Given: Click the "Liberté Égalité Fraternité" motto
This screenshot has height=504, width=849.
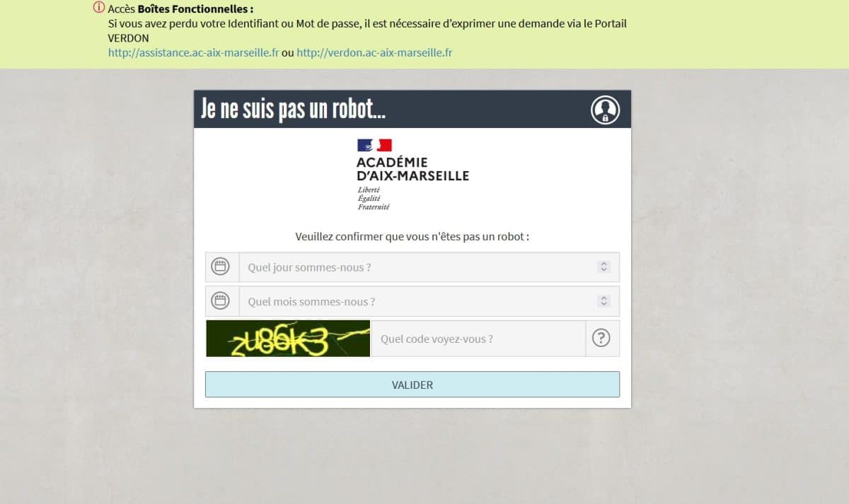Looking at the screenshot, I should coord(374,199).
